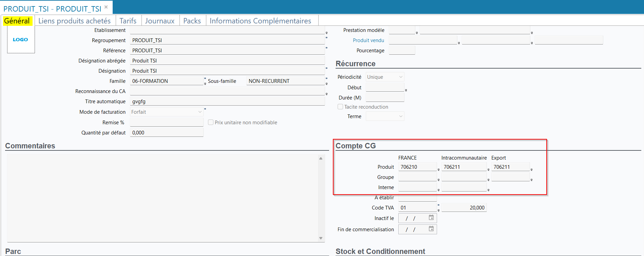Open lookup marker after second Prestation modèle field
This screenshot has width=644, height=256.
coord(532,33)
